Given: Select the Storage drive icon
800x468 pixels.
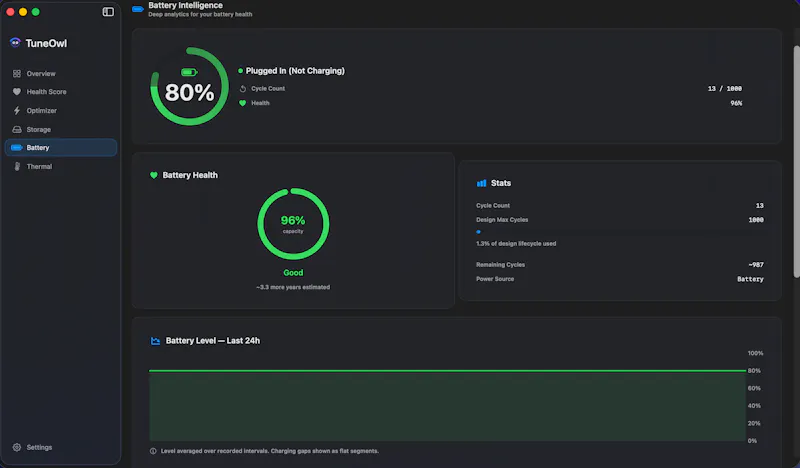Looking at the screenshot, I should [17, 130].
